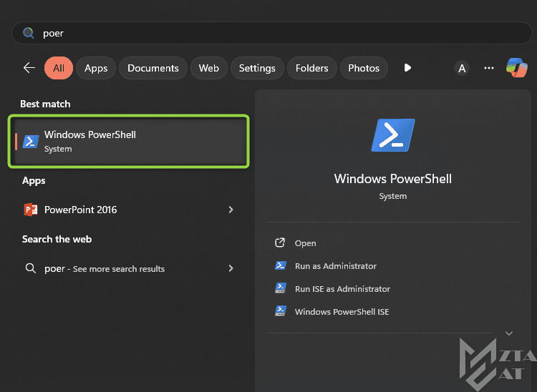Click the large PowerShell icon in preview pane
This screenshot has width=537, height=392.
(x=393, y=135)
